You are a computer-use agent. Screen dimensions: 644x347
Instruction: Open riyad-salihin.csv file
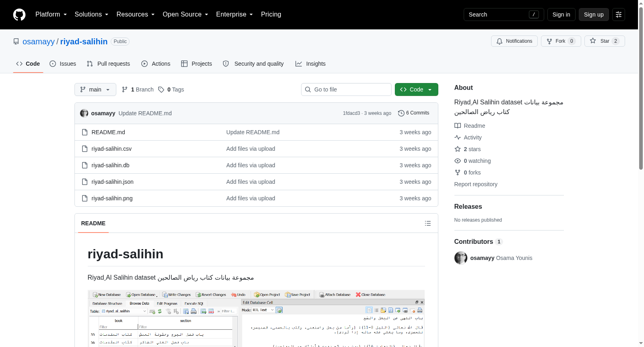click(111, 149)
